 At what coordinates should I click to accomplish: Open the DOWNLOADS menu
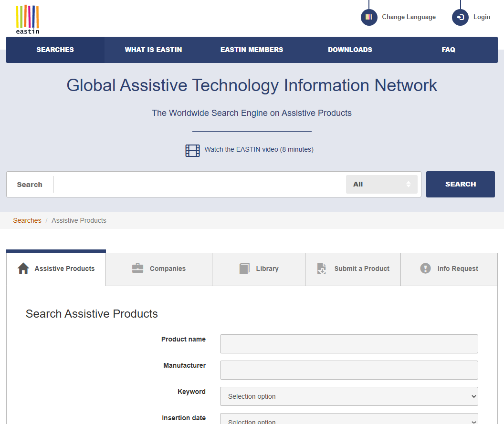click(350, 50)
